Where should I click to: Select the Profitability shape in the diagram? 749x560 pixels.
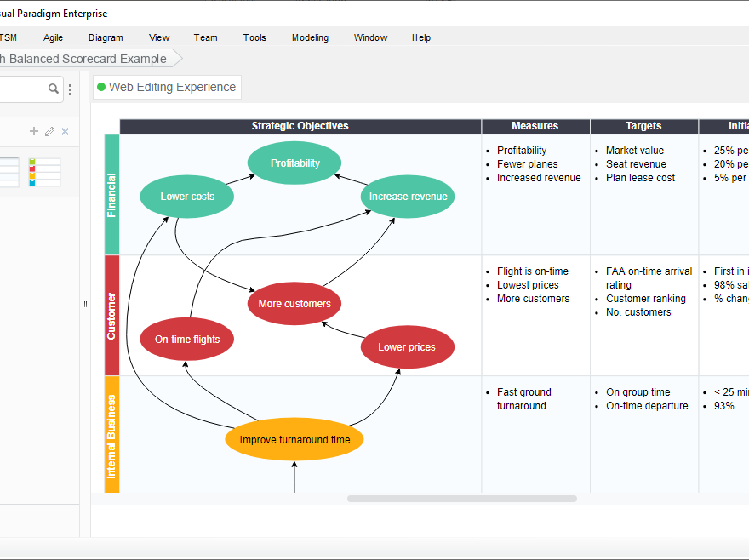294,163
